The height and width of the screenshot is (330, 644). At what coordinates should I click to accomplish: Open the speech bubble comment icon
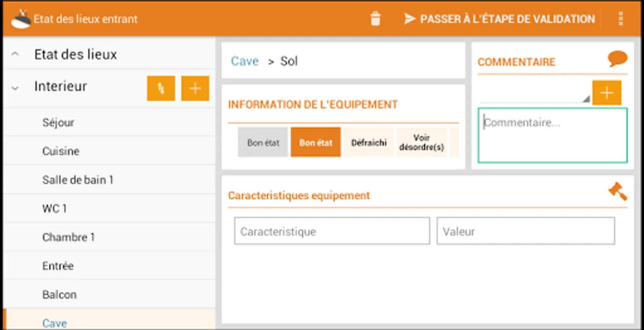click(x=617, y=59)
